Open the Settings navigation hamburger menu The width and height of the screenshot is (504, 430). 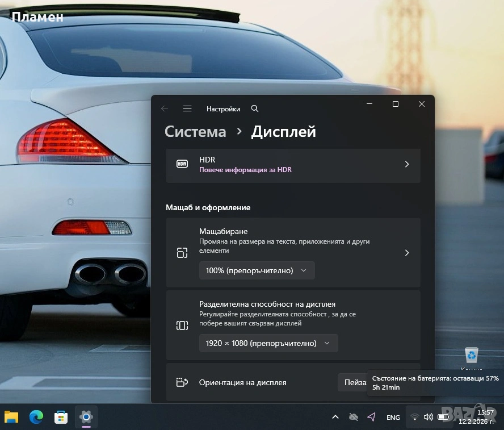click(x=187, y=108)
